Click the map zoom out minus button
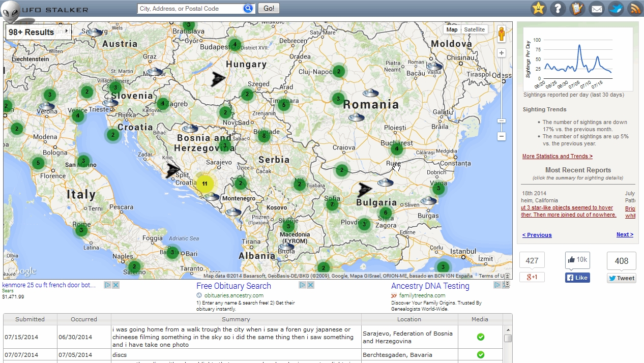Viewport: 644px width, 363px height. coord(502,136)
